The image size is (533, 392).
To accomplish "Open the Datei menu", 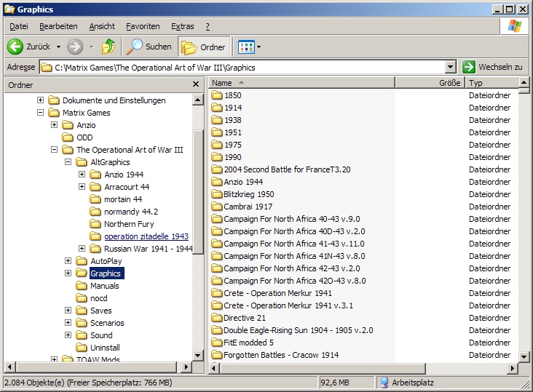I will (19, 26).
